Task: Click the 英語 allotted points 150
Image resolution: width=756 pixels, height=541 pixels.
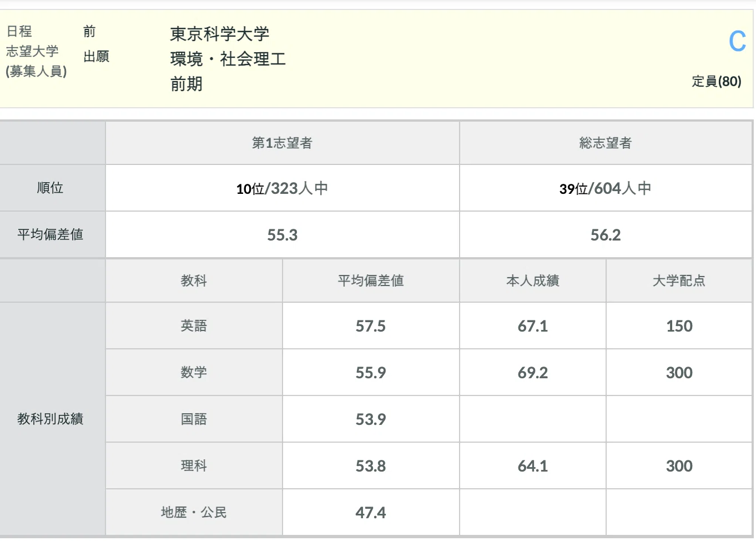Action: 679,327
